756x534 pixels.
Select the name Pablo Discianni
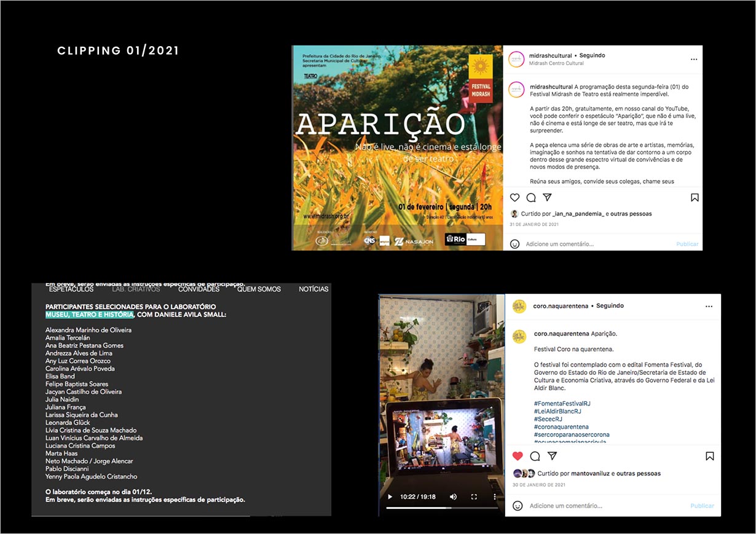point(67,469)
